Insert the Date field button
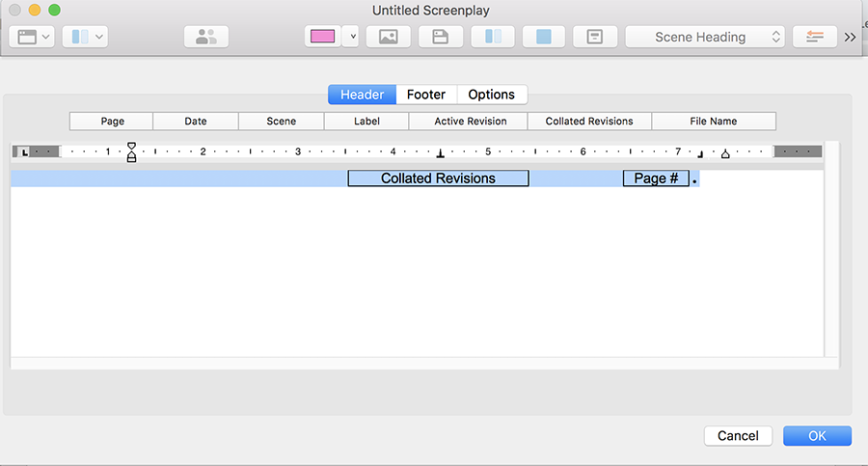Image resolution: width=868 pixels, height=466 pixels. [196, 122]
